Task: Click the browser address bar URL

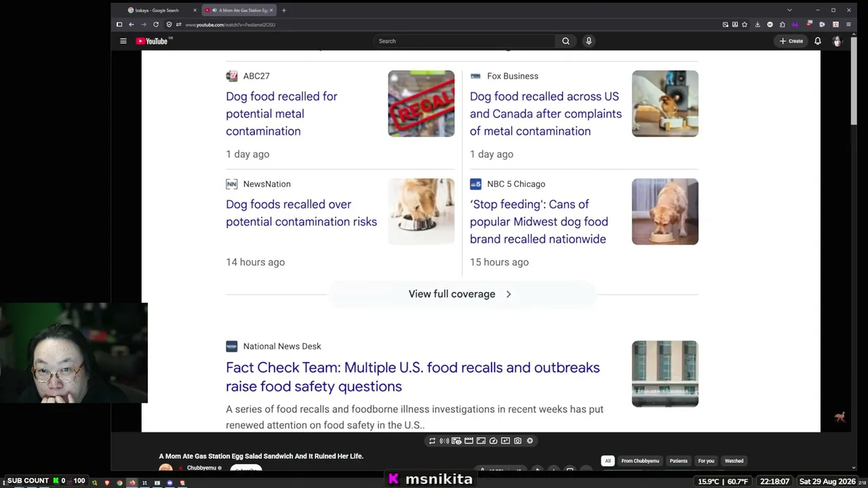Action: point(230,25)
